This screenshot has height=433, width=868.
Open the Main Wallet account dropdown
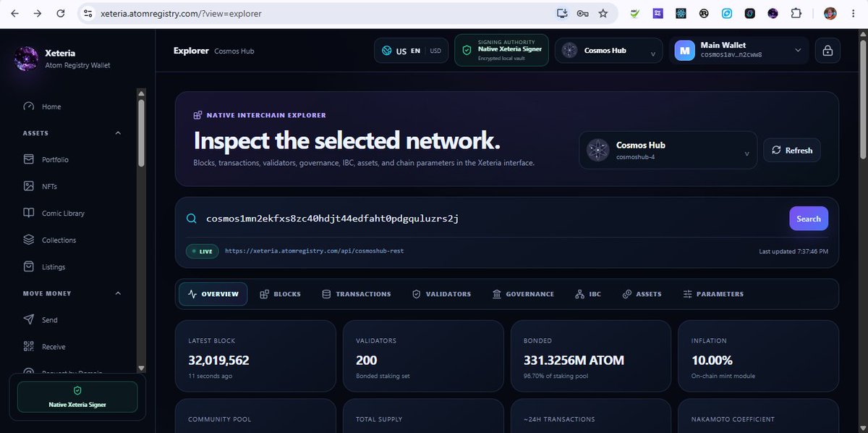tap(739, 51)
